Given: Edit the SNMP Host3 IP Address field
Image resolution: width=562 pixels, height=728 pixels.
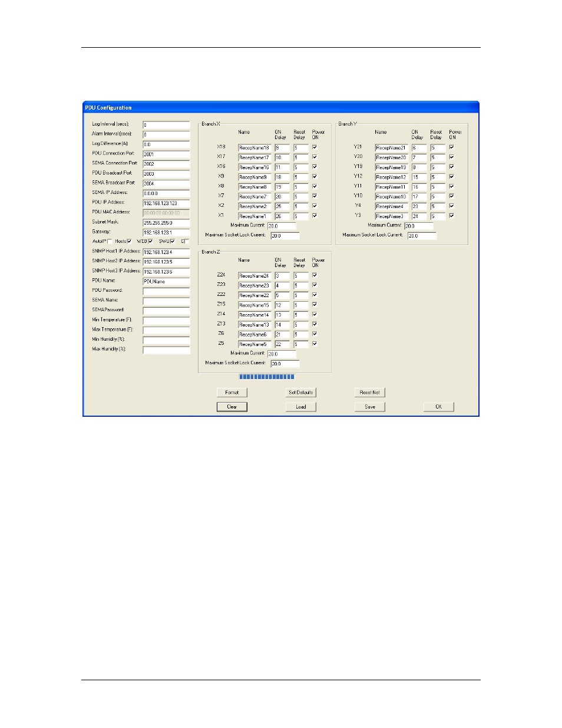Looking at the screenshot, I should [166, 272].
